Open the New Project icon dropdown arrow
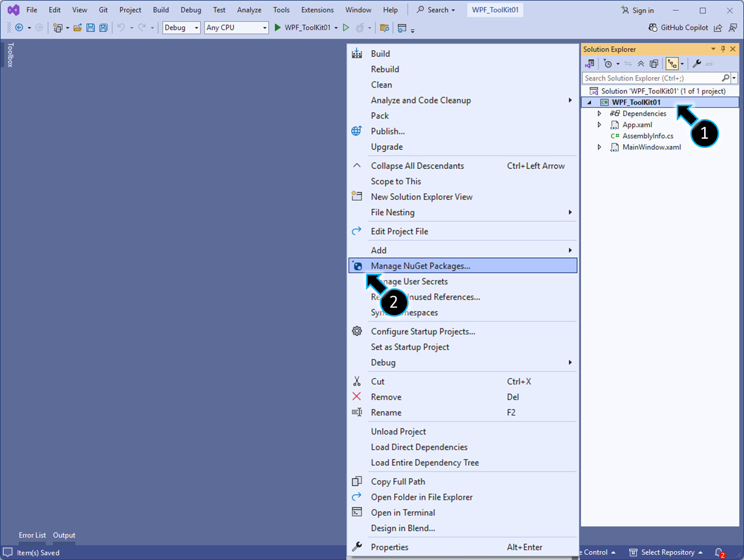The height and width of the screenshot is (560, 744). 68,28
